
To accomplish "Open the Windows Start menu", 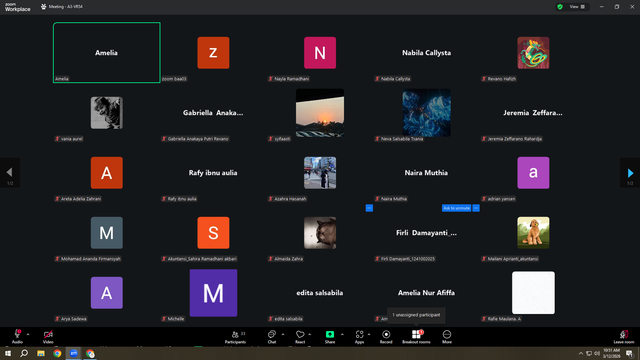I will pos(8,353).
